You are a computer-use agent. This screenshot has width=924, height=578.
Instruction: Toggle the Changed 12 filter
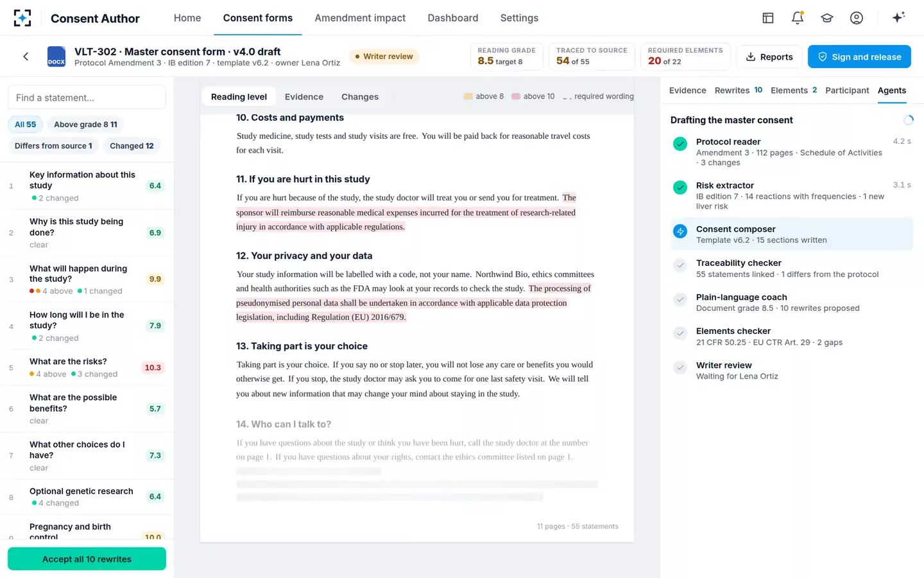tap(132, 146)
